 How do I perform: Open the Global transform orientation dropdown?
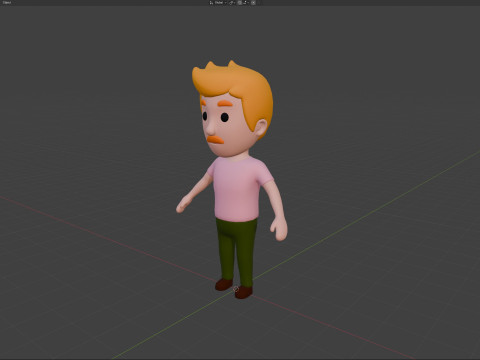218,2
